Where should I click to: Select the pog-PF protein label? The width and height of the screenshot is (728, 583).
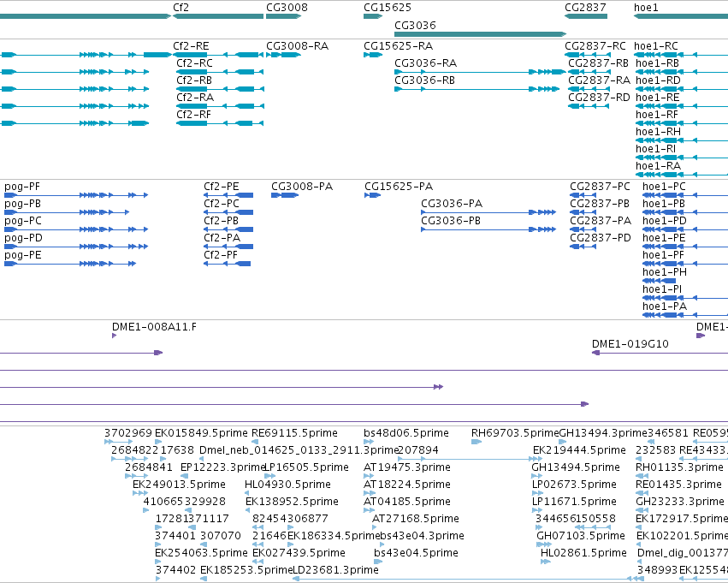click(x=22, y=187)
